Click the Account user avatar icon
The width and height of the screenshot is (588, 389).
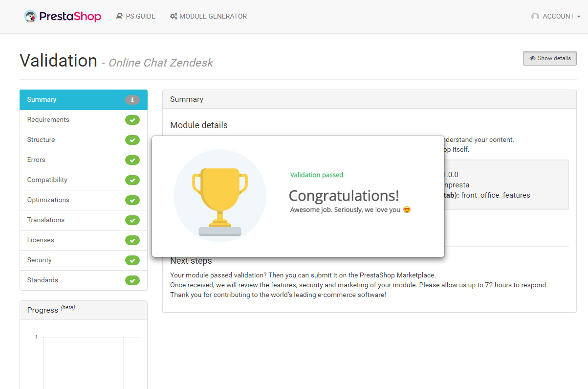pyautogui.click(x=535, y=17)
